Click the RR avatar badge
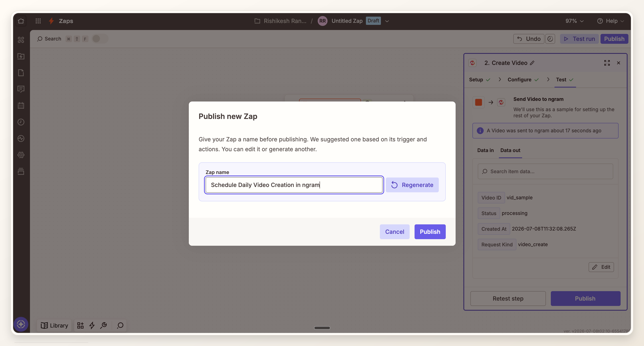The image size is (644, 346). 322,21
